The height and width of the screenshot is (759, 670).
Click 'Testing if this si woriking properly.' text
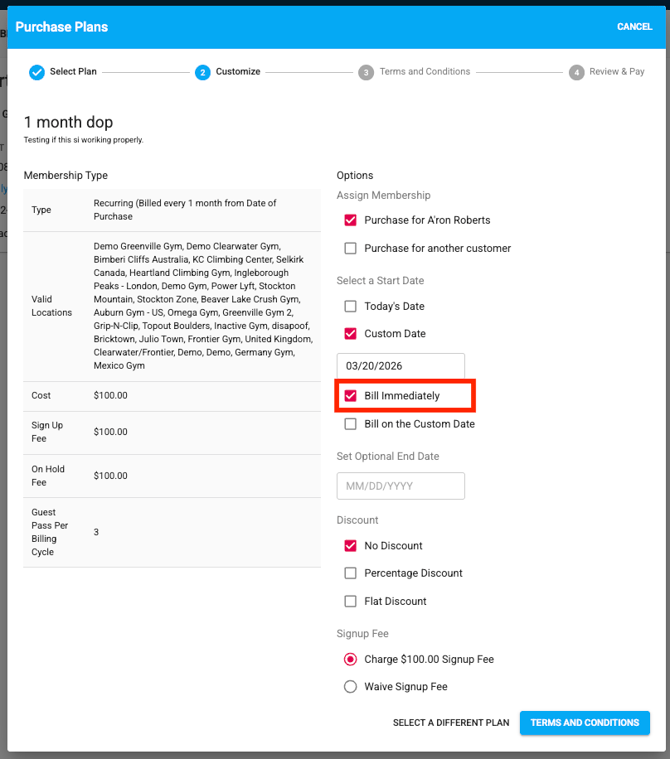click(84, 140)
